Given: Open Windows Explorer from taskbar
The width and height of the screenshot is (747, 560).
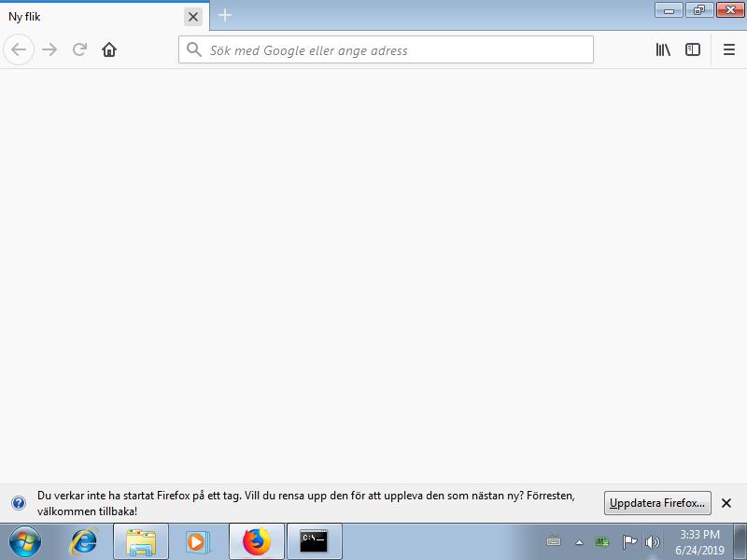Looking at the screenshot, I should [x=141, y=542].
